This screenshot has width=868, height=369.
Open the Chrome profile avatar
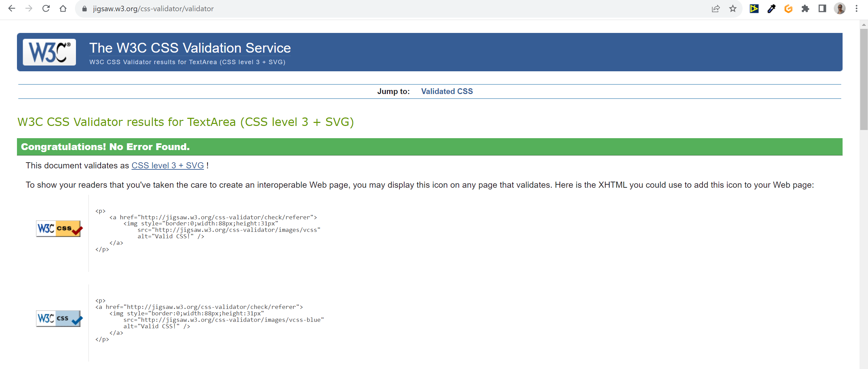(840, 8)
